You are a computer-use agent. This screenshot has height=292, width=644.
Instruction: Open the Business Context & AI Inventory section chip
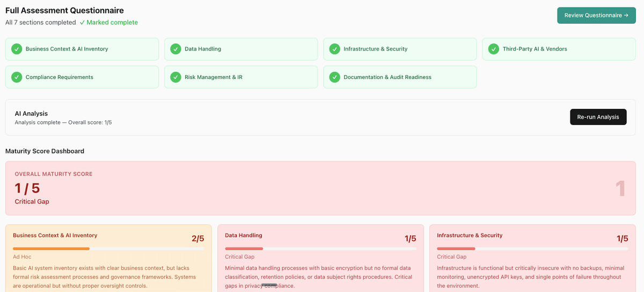[x=82, y=49]
